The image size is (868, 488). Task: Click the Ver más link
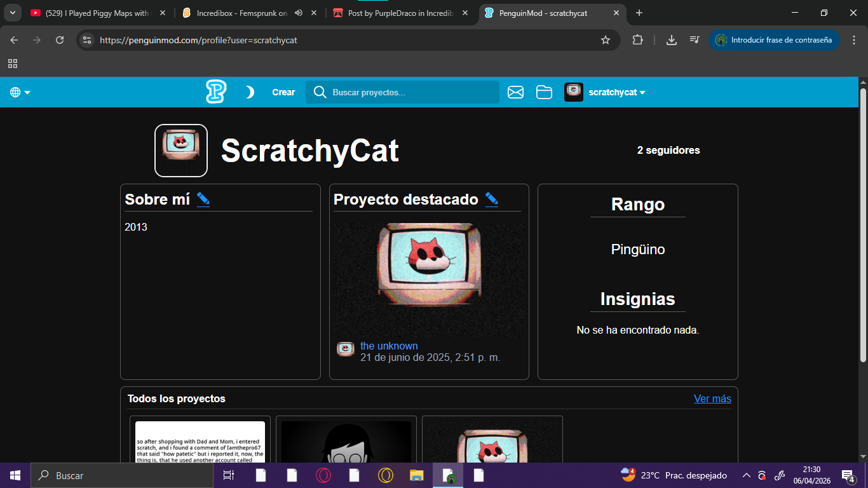(712, 398)
